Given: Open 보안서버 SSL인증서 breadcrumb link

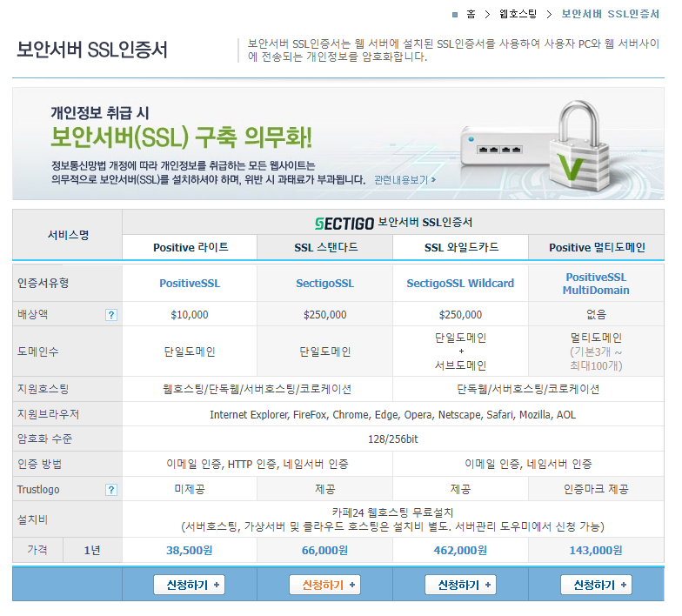Looking at the screenshot, I should (611, 14).
